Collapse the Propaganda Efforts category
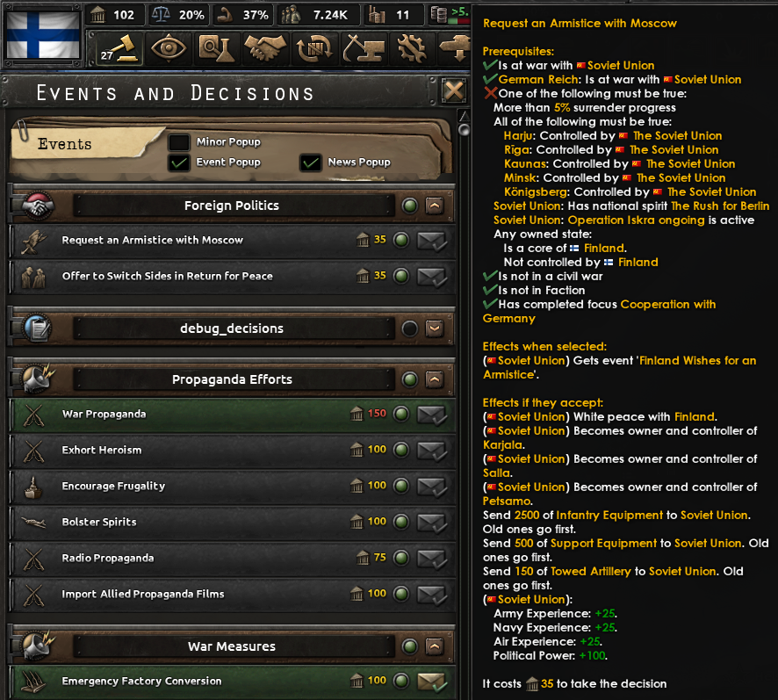The width and height of the screenshot is (778, 700). tap(435, 379)
